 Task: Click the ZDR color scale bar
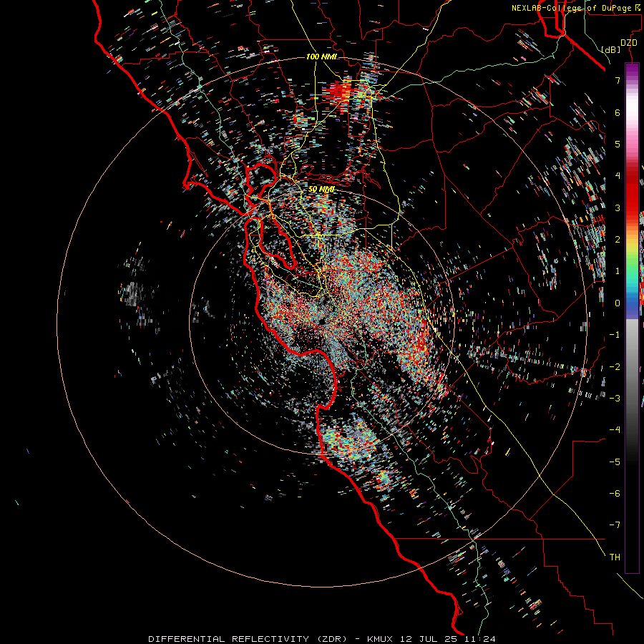coord(632,318)
